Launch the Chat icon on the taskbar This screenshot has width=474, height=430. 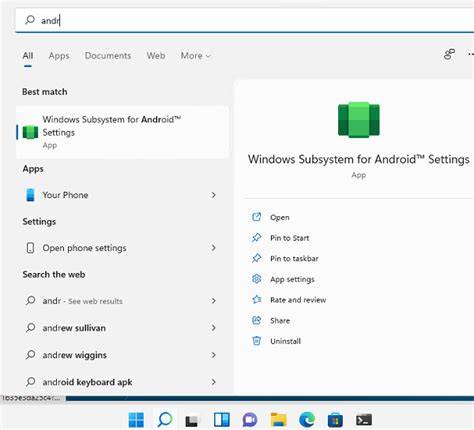click(250, 420)
